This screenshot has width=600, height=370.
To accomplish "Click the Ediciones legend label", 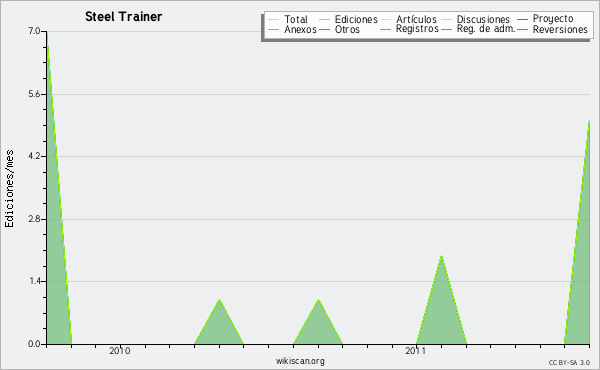I will point(356,19).
